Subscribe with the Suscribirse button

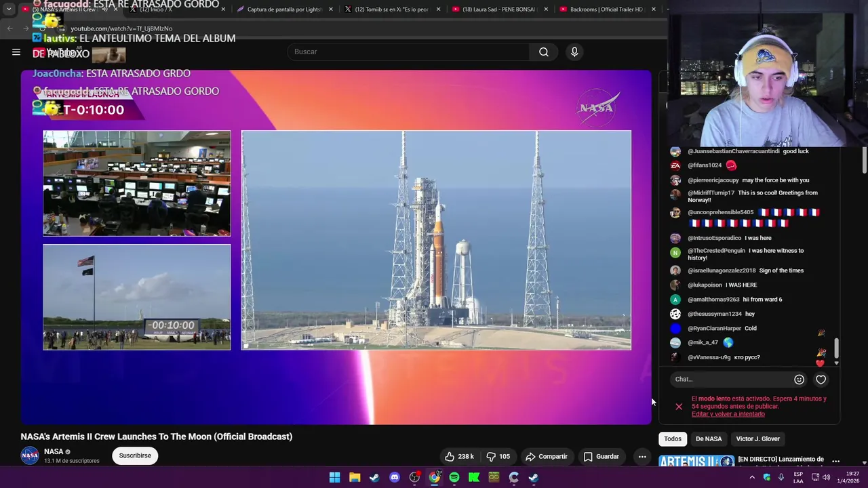tap(135, 455)
